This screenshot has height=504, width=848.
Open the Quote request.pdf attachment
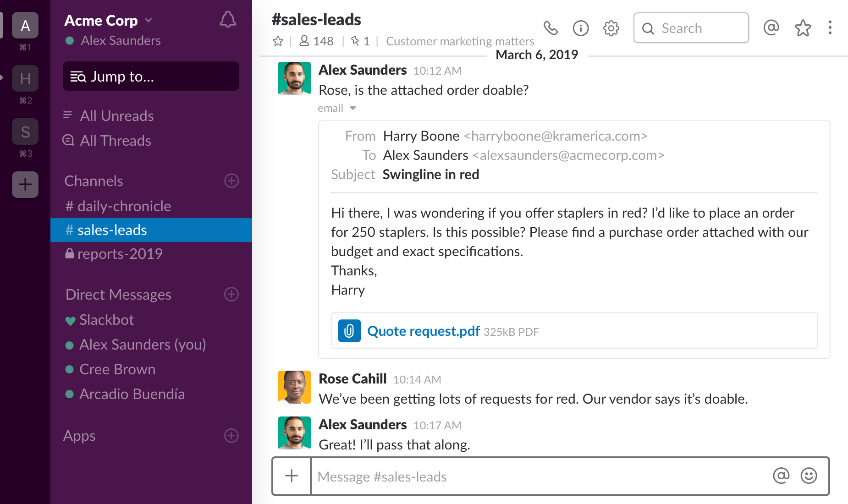[x=423, y=331]
